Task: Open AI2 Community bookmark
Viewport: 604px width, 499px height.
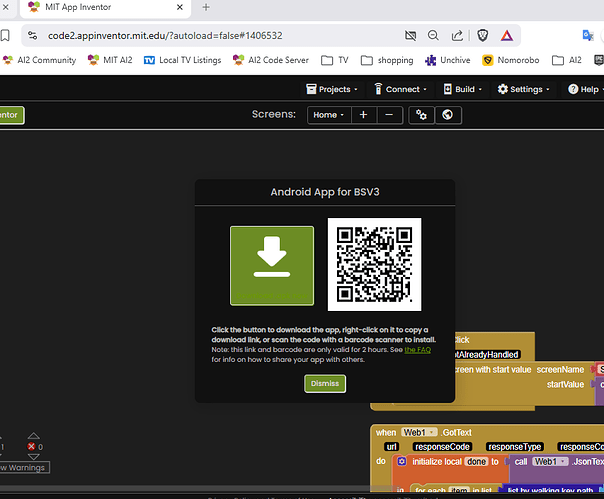Action: tap(40, 60)
